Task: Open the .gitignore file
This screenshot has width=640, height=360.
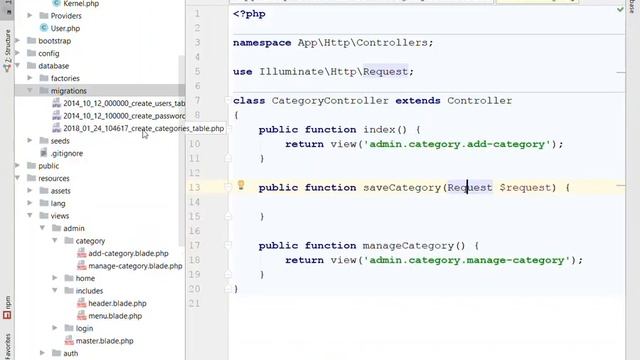Action: click(x=67, y=153)
